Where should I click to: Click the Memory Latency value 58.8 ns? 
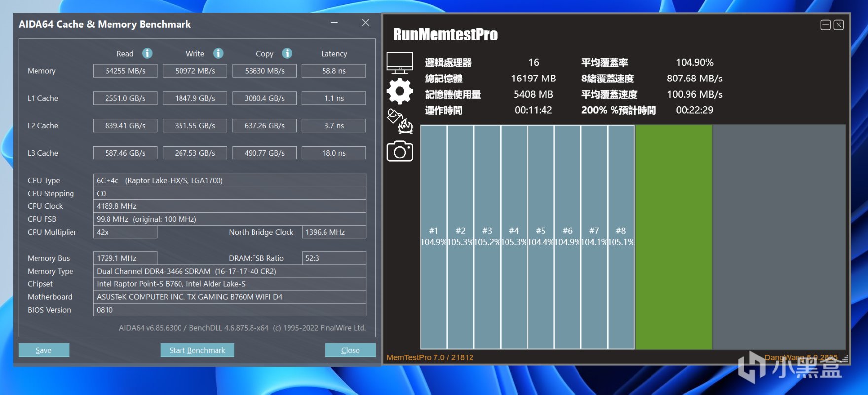[x=334, y=71]
